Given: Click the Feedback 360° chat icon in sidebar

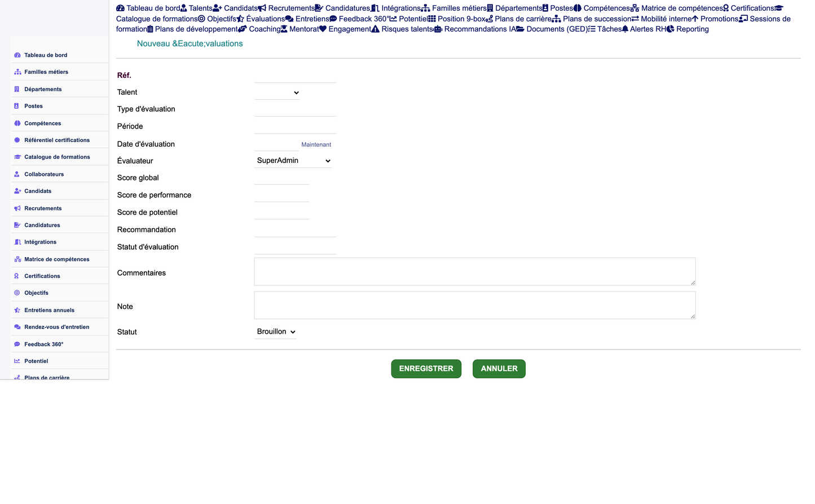Looking at the screenshot, I should (17, 344).
